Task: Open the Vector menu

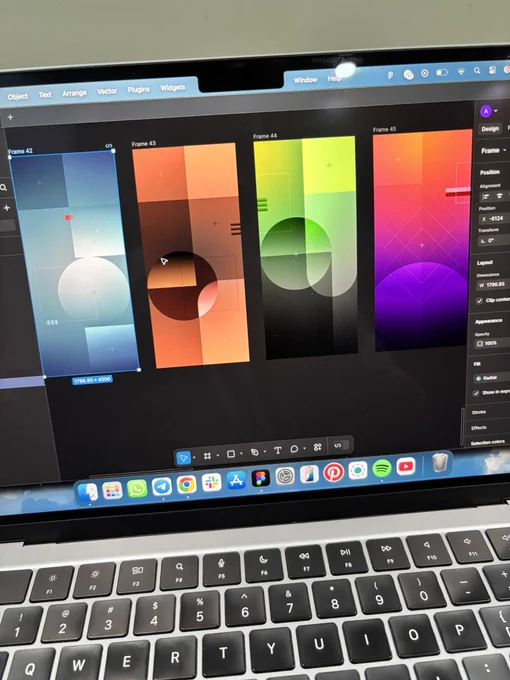Action: point(107,91)
